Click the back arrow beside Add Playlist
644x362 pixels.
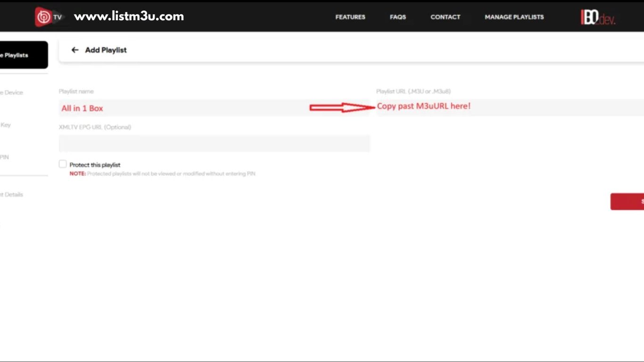74,49
